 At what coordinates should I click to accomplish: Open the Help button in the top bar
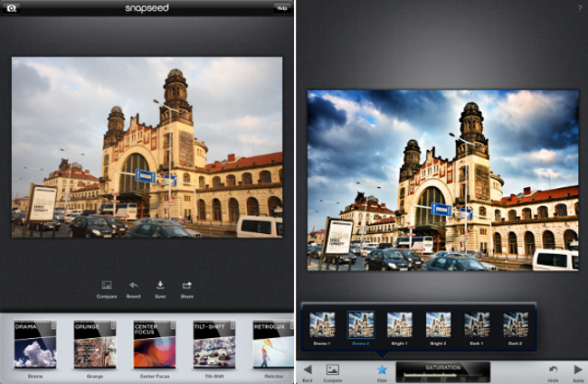pyautogui.click(x=281, y=8)
